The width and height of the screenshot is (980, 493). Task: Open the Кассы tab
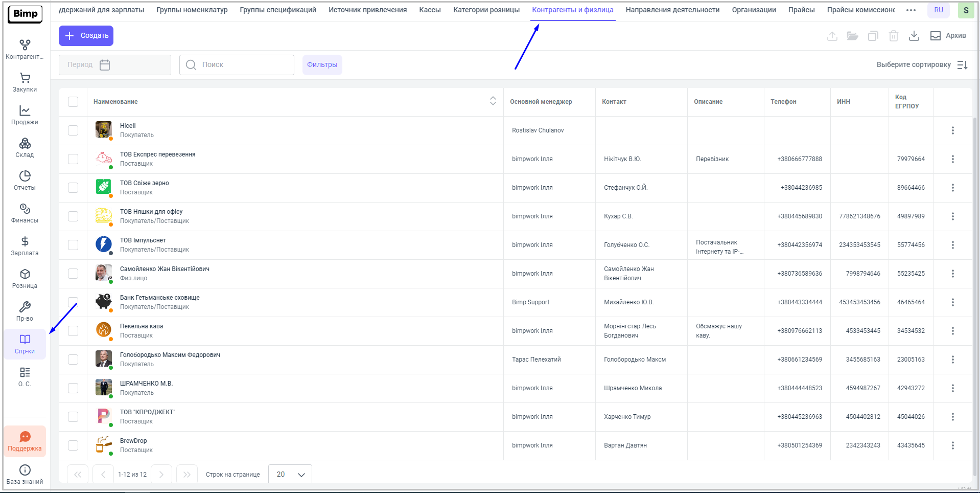430,10
